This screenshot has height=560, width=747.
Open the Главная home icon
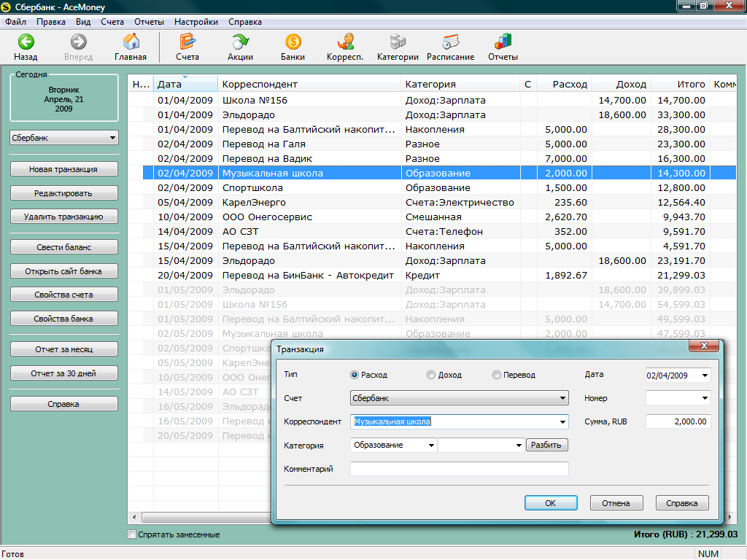[131, 42]
